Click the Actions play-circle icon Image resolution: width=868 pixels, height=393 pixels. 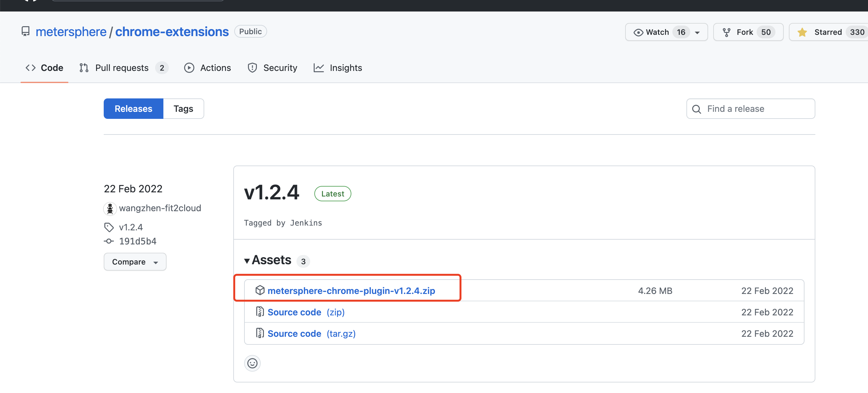click(x=189, y=67)
